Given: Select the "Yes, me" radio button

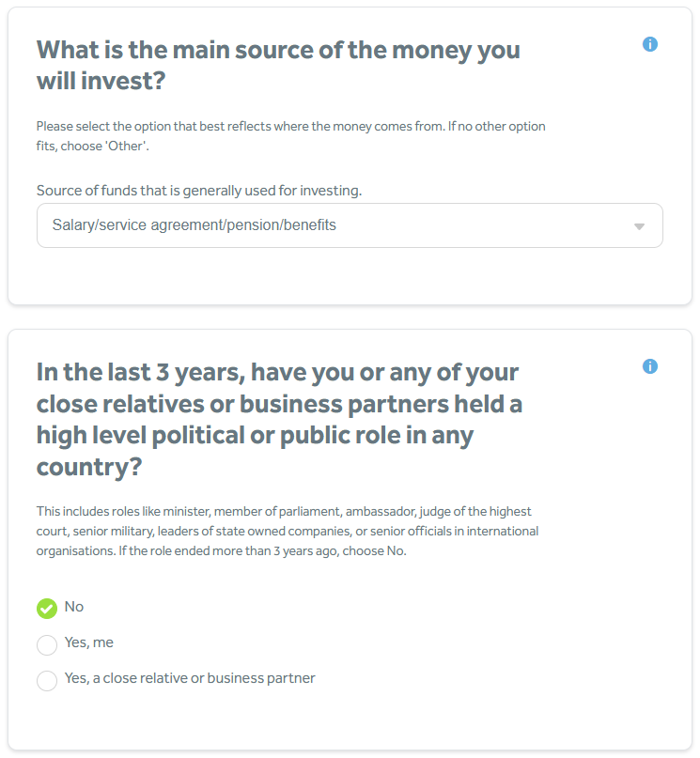Looking at the screenshot, I should tap(47, 645).
